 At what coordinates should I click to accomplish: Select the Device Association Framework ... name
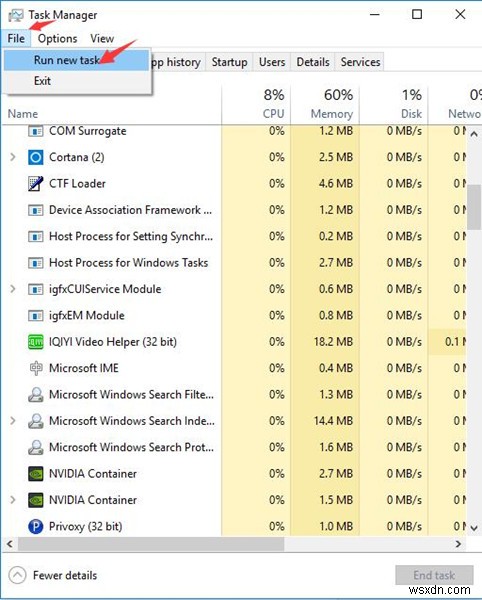click(130, 210)
